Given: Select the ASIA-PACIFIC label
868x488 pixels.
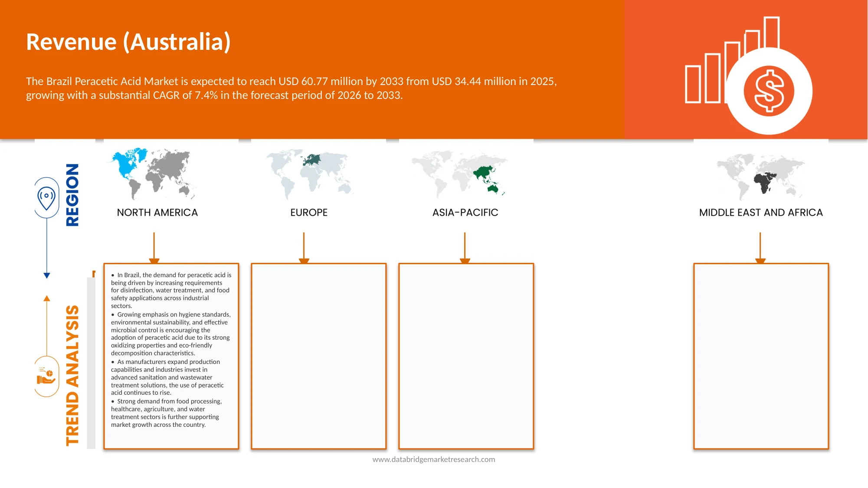Looking at the screenshot, I should coord(465,213).
